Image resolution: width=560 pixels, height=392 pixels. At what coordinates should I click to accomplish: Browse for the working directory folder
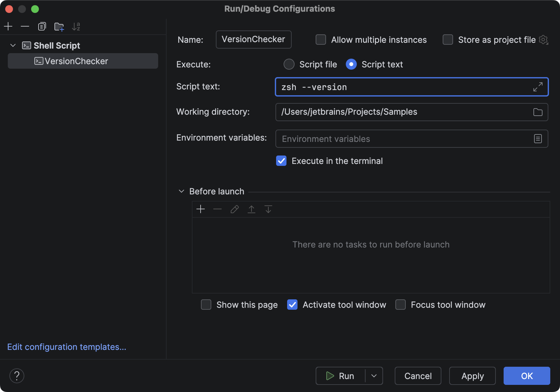[538, 112]
